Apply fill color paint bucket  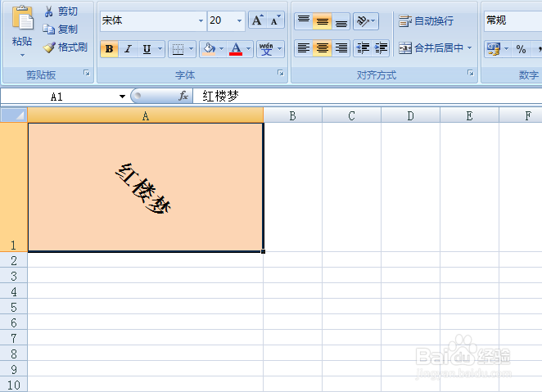pyautogui.click(x=210, y=49)
